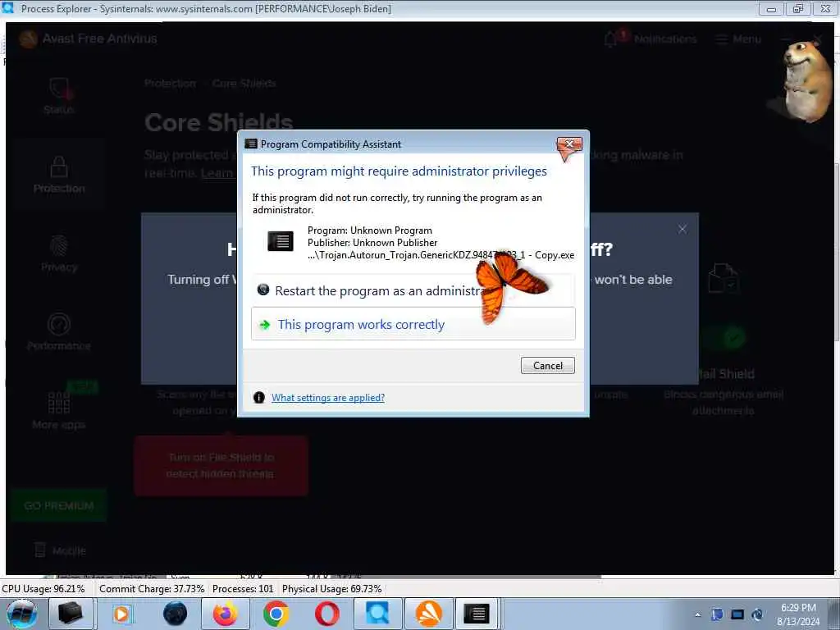Click the Protection breadcrumb in Avast
Screen dimensions: 840x630
tap(171, 83)
